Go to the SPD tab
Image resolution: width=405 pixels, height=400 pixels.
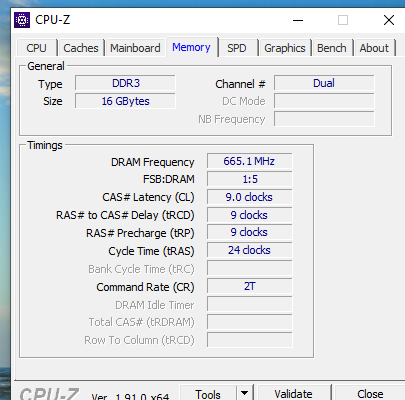pyautogui.click(x=237, y=48)
